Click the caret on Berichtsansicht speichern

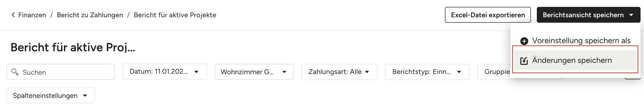point(631,15)
